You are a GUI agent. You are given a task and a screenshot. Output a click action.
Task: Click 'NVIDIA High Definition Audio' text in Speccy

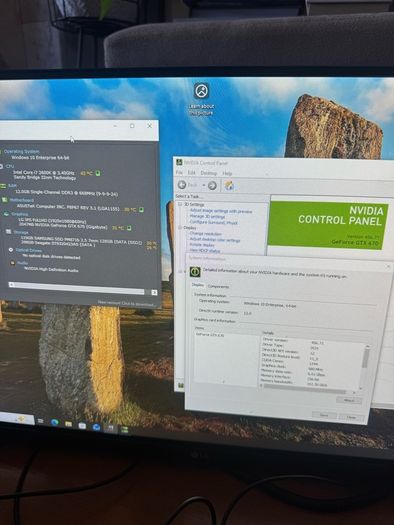click(51, 269)
